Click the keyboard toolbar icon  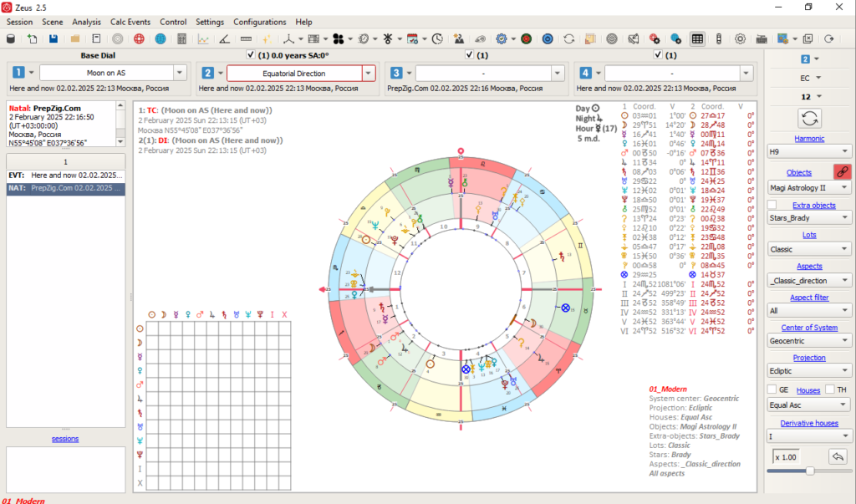[x=762, y=38]
